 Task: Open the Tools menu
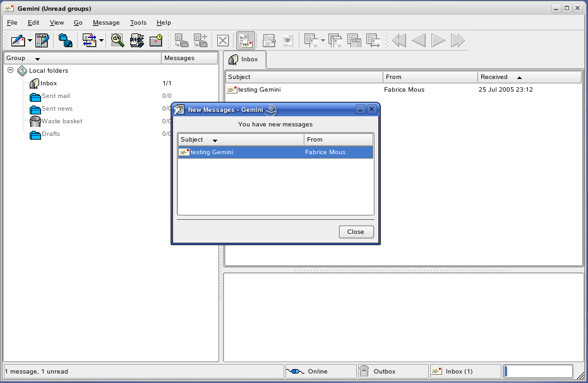coord(138,23)
